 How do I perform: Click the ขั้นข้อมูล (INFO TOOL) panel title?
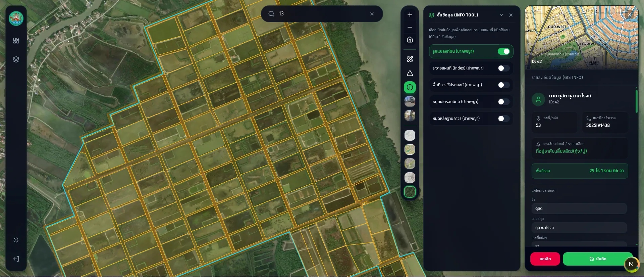[458, 15]
